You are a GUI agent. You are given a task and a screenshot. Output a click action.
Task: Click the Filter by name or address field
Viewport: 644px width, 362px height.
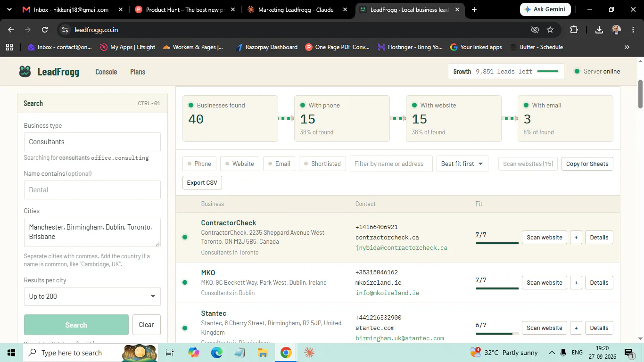[x=391, y=164]
